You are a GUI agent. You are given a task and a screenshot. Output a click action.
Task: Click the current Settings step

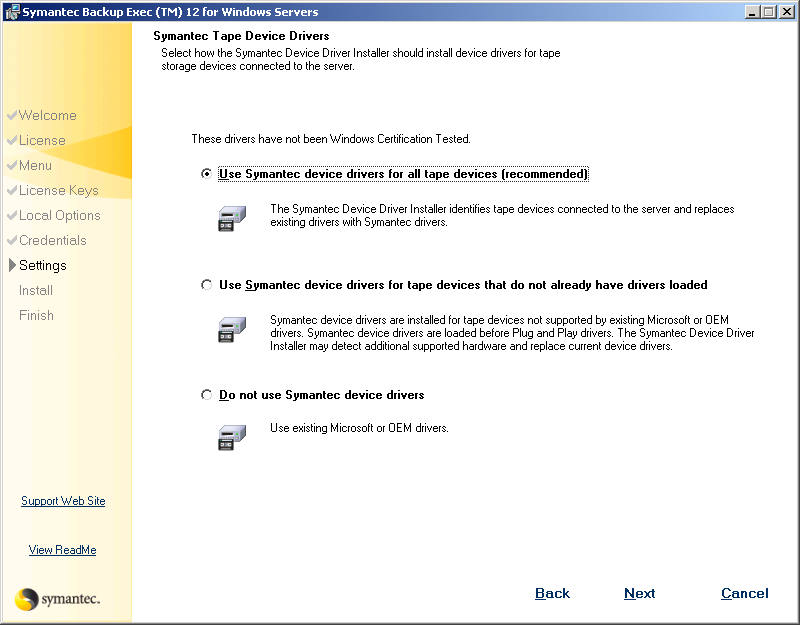coord(43,265)
